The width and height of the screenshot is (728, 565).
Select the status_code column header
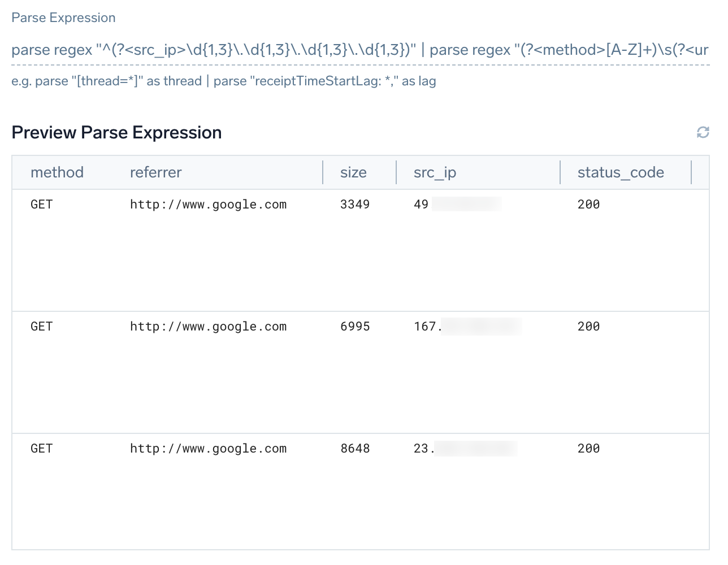(x=621, y=172)
